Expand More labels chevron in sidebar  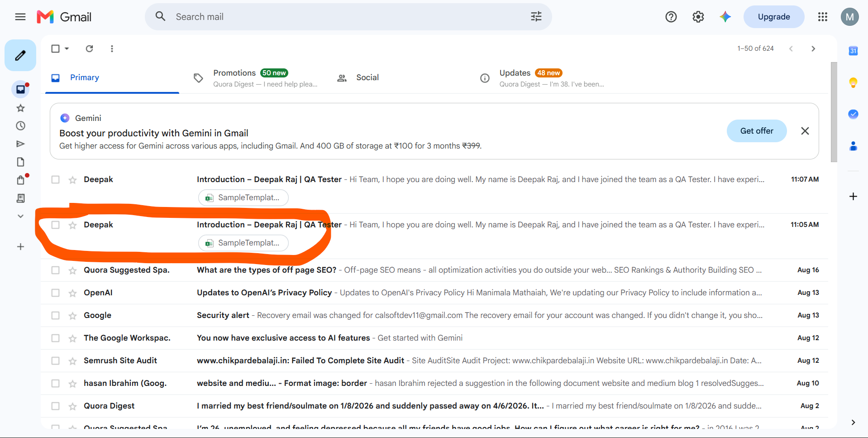click(x=20, y=217)
